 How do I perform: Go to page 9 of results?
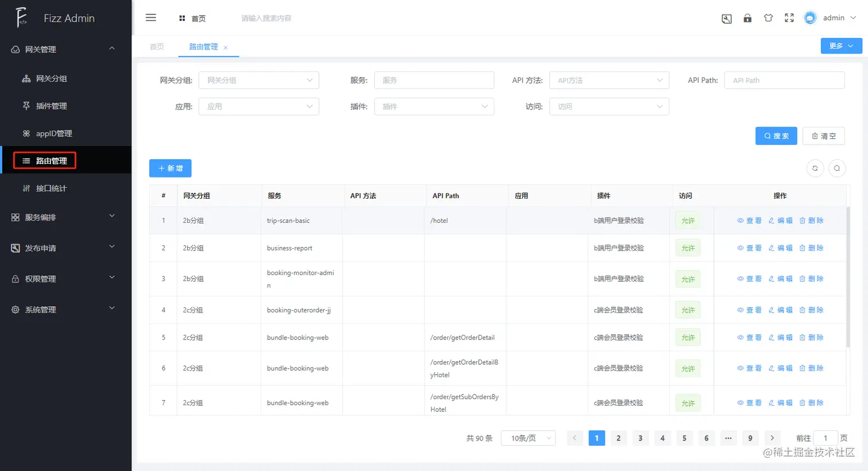750,438
